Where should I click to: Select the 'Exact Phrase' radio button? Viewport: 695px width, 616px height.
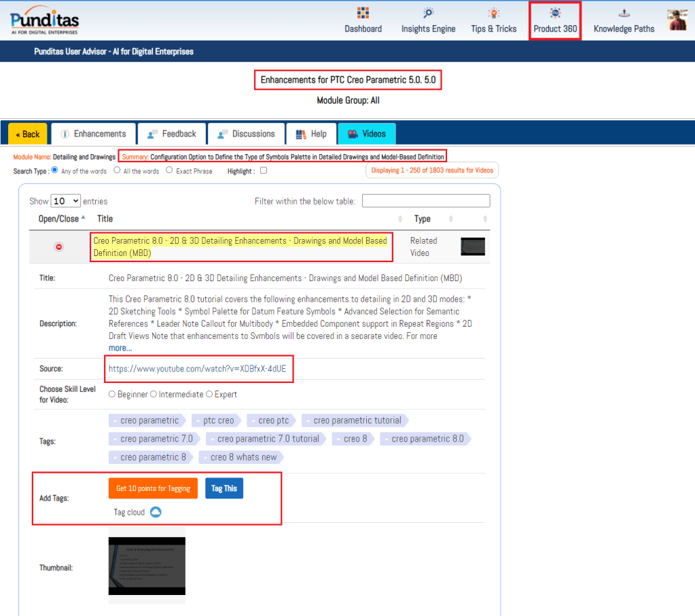coord(169,170)
